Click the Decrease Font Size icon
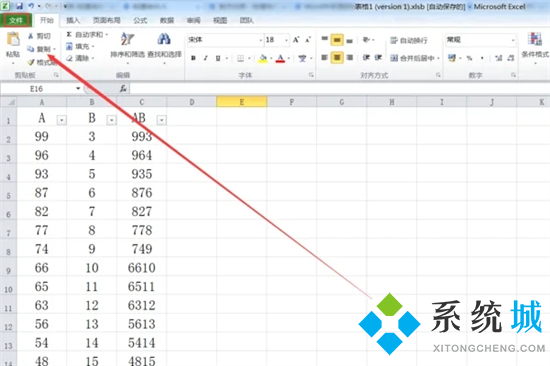 point(308,40)
